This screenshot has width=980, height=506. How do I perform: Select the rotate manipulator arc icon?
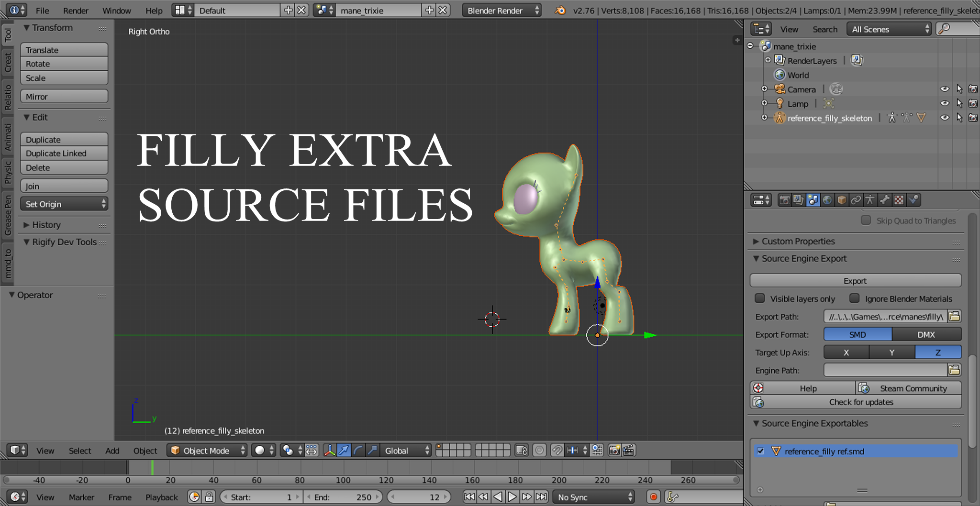point(358,450)
